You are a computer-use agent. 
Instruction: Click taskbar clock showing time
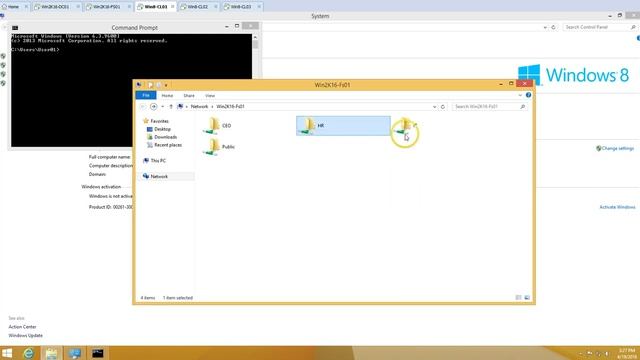pos(627,353)
